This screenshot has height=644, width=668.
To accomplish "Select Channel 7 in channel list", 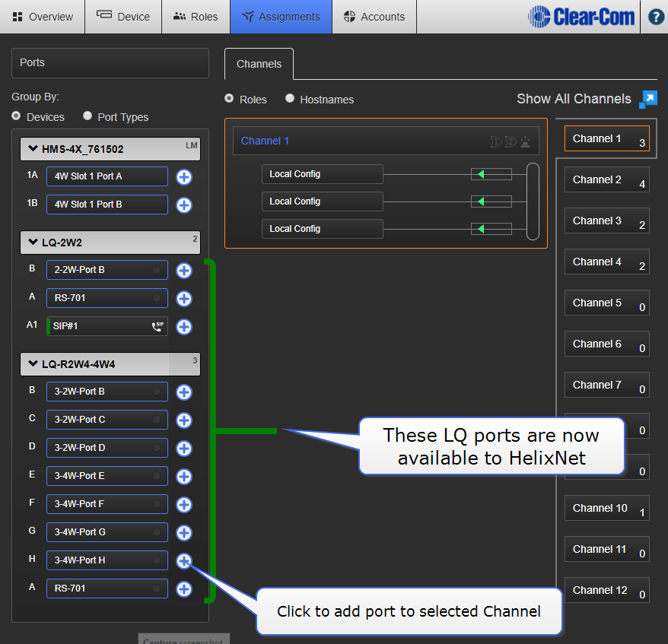I will point(607,385).
